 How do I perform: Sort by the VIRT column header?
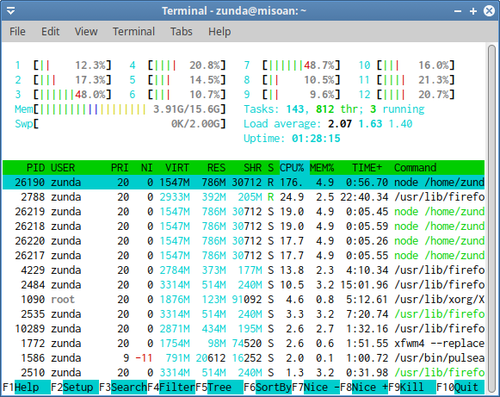point(177,167)
